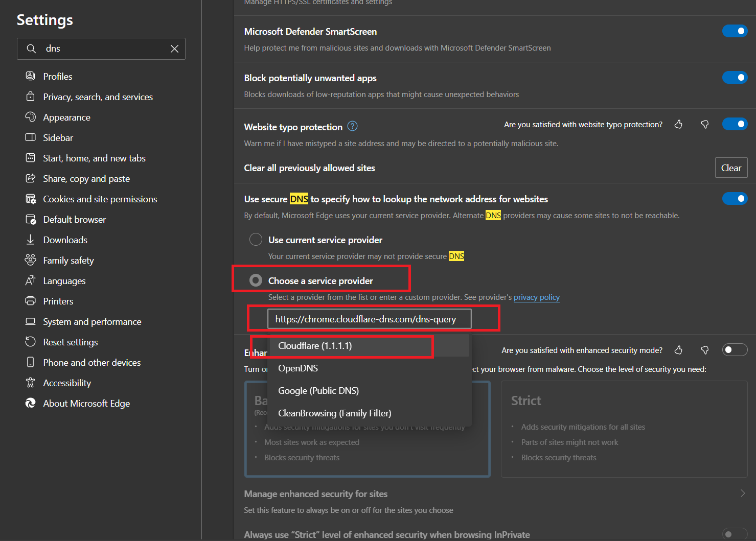This screenshot has width=756, height=541.
Task: Give thumbs up for website typo protection
Action: pos(678,124)
